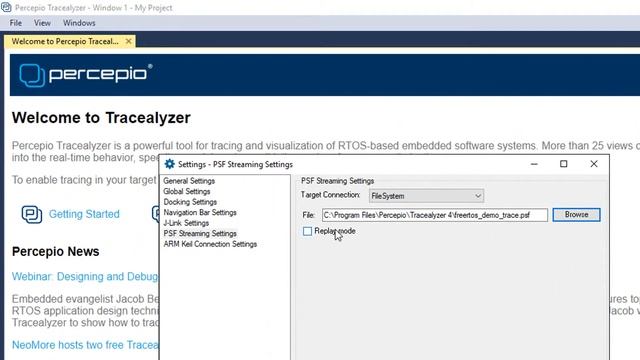Open the Target Connection dropdown
This screenshot has height=360, width=640.
(426, 196)
